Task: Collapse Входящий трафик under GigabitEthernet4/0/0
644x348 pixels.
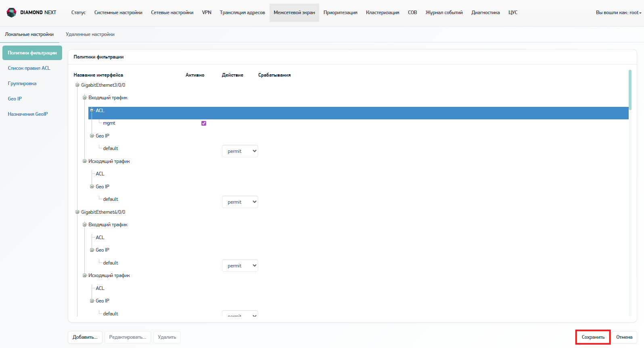Action: [x=85, y=225]
